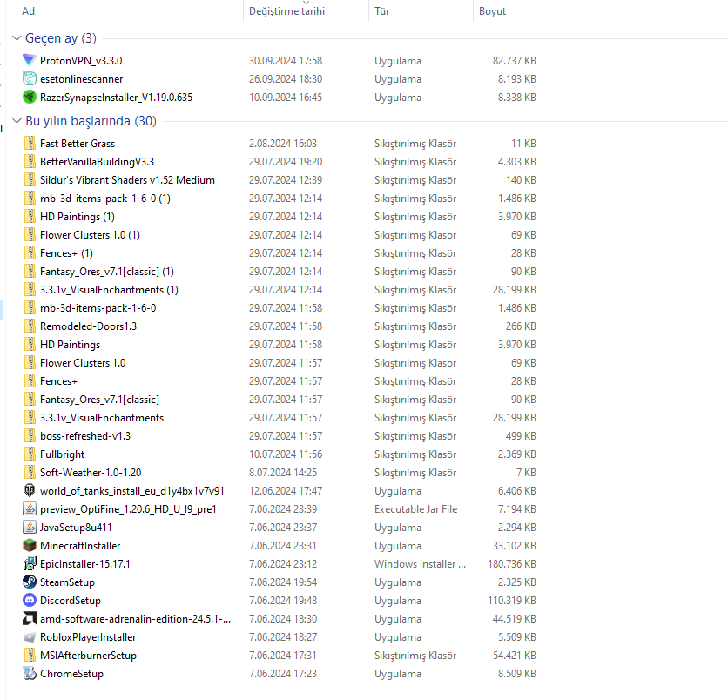Click the date 30.09.2024 17:58
Screen dimensions: 728x700
pyautogui.click(x=286, y=61)
